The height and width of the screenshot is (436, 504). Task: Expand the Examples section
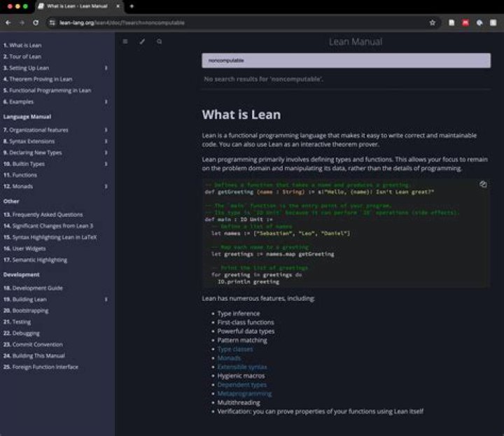[106, 102]
